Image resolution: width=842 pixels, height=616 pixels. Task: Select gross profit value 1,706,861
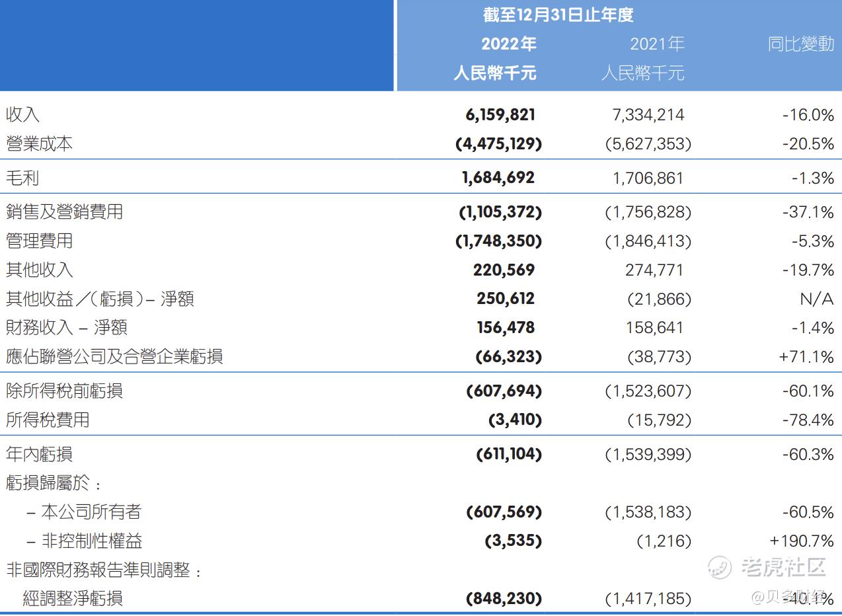[649, 178]
